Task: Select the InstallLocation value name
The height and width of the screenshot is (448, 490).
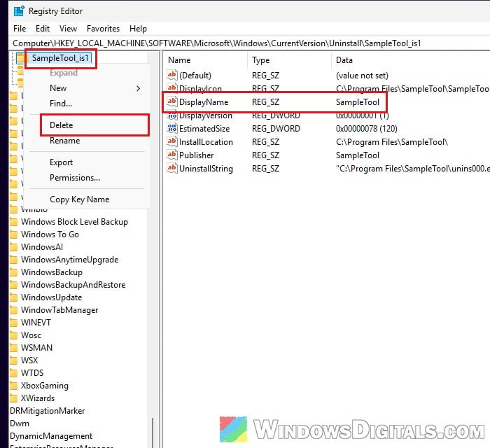Action: pos(206,142)
